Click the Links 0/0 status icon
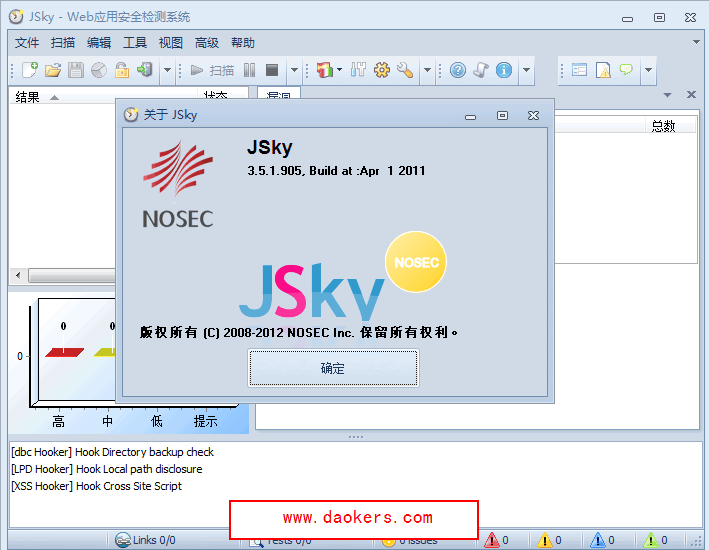Viewport: 709px width, 550px height. (123, 540)
